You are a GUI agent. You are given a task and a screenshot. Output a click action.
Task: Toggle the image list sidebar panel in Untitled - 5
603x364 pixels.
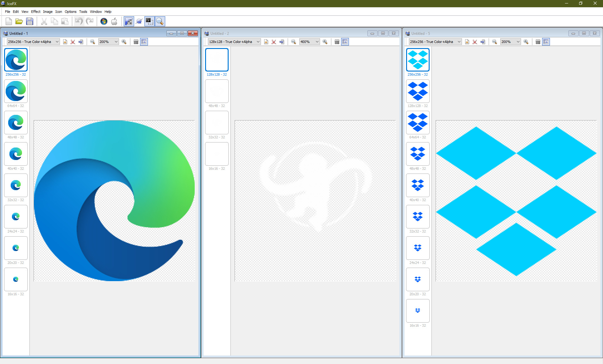click(x=546, y=42)
